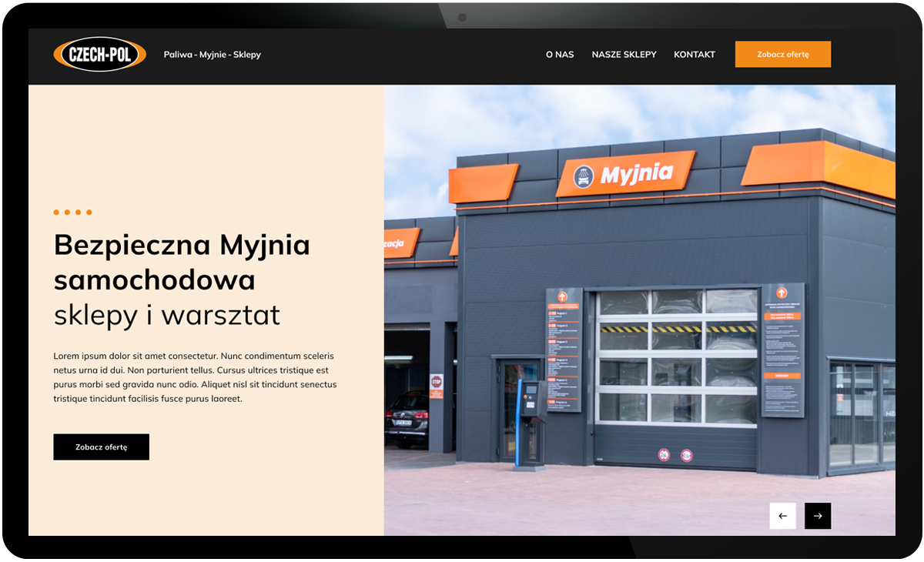
Task: Click the CZECH-POL logo
Action: tap(99, 55)
